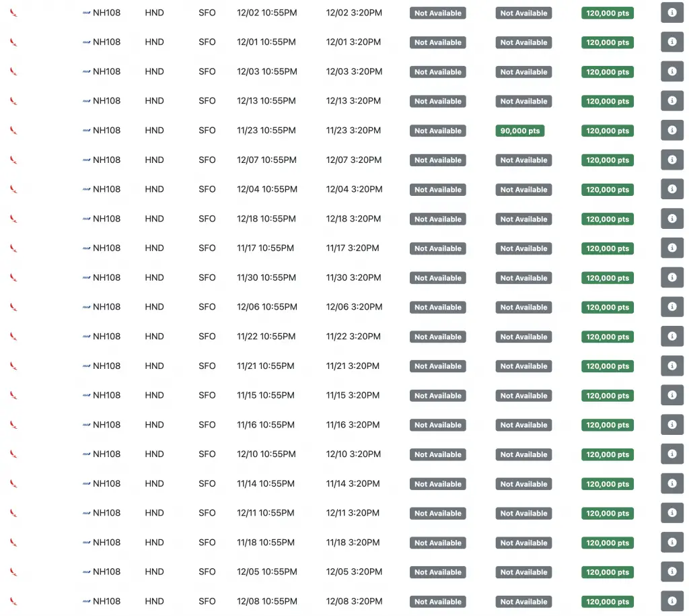This screenshot has height=616, width=689.
Task: Open info for the 11/23 NH108 flight
Action: [x=672, y=130]
